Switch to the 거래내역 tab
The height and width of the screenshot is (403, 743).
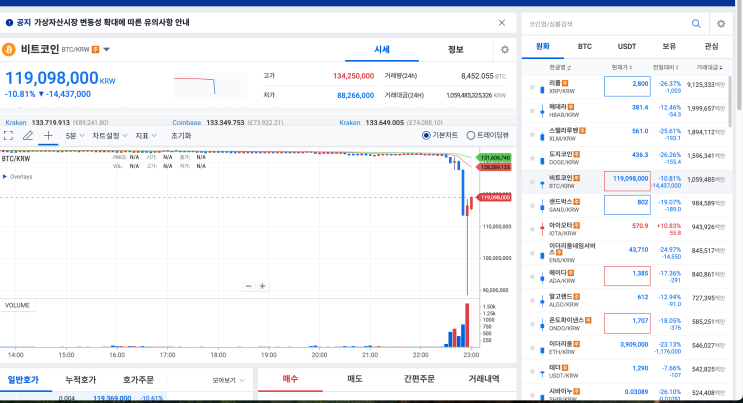tap(484, 379)
